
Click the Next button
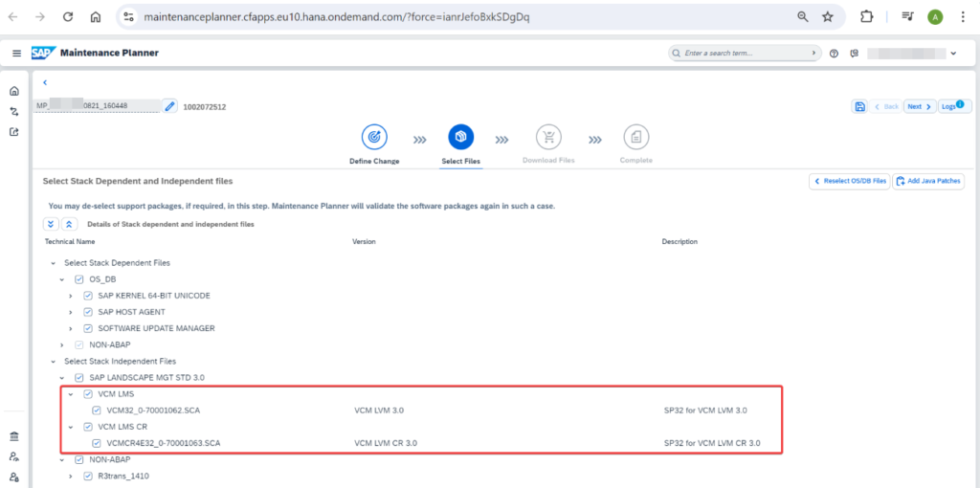[920, 107]
